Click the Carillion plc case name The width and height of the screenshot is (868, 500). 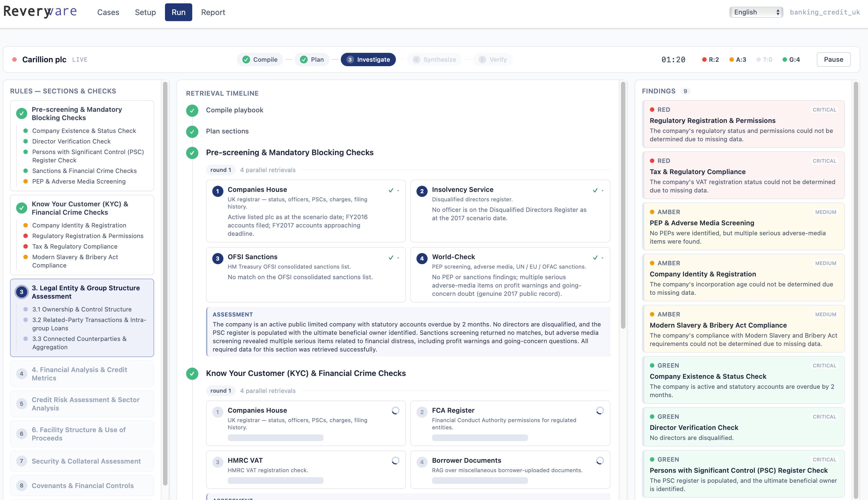[x=44, y=60]
